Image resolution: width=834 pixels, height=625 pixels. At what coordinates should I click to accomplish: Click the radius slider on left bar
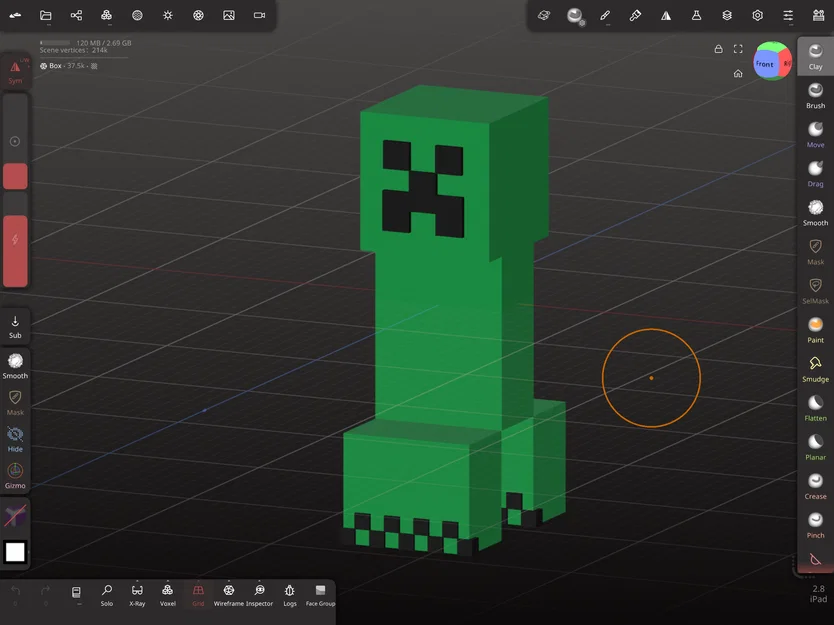(15, 141)
